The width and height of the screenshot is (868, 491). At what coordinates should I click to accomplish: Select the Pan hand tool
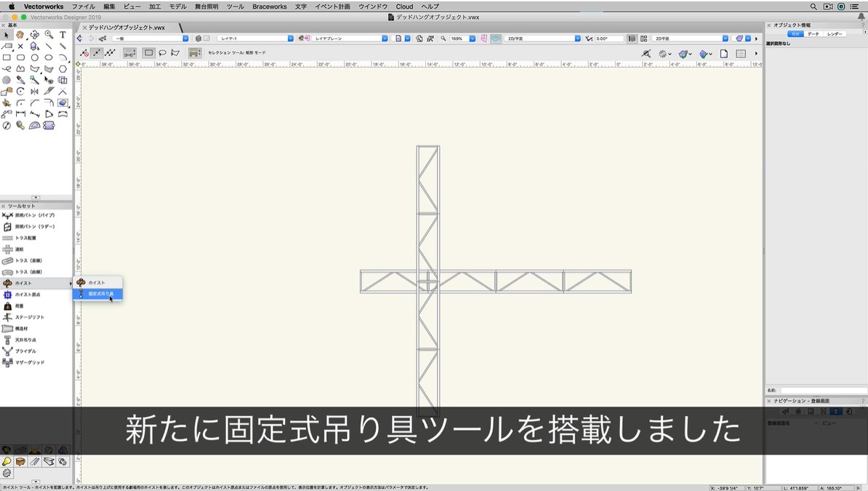pos(20,34)
